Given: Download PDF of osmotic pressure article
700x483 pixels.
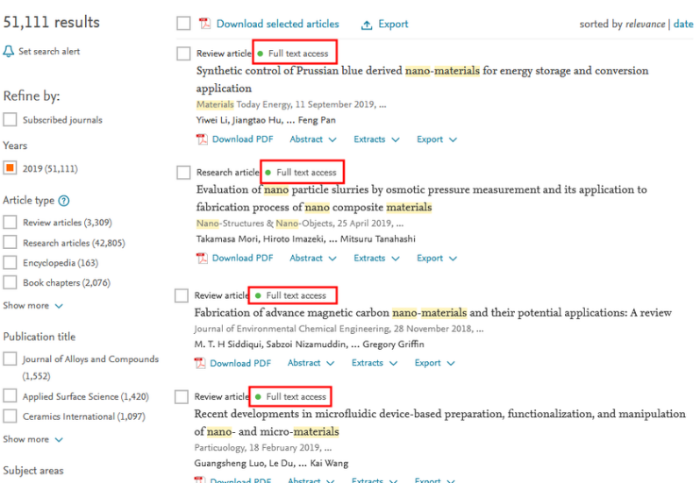Looking at the screenshot, I should pyautogui.click(x=242, y=258).
